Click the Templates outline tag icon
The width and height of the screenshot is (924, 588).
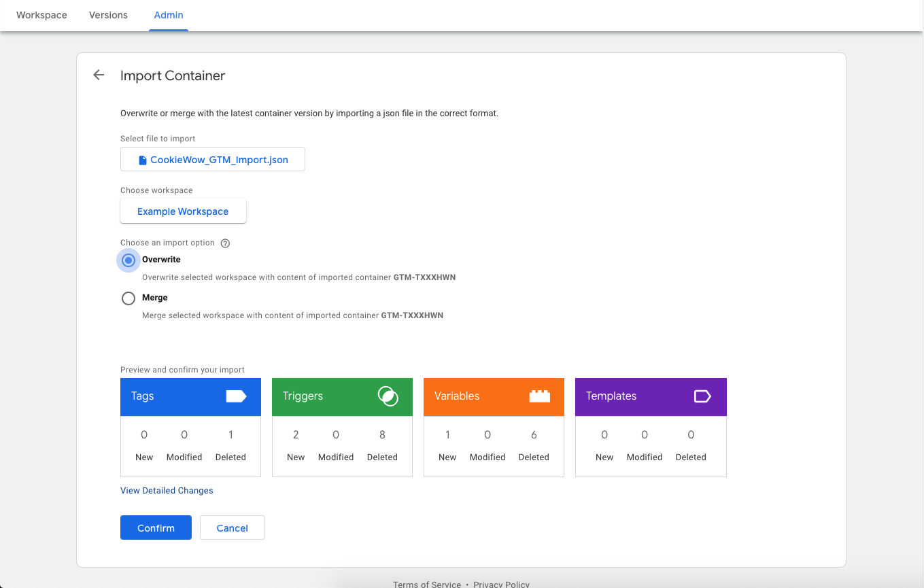702,396
